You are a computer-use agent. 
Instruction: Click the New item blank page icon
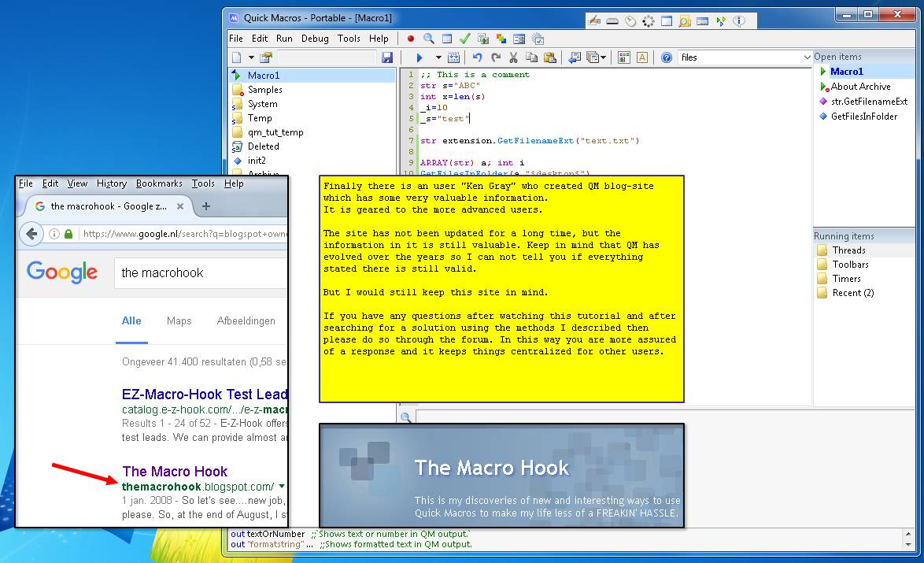[237, 57]
